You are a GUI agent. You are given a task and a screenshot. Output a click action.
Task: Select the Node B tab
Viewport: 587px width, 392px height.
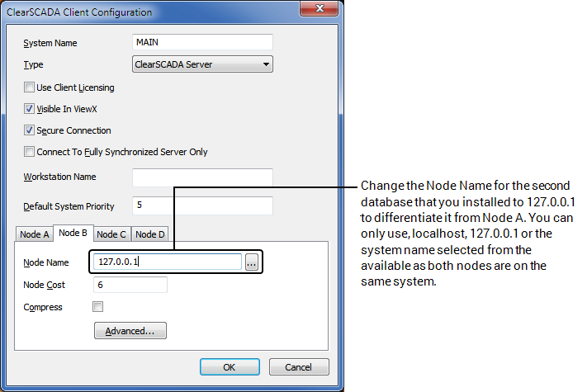click(73, 234)
